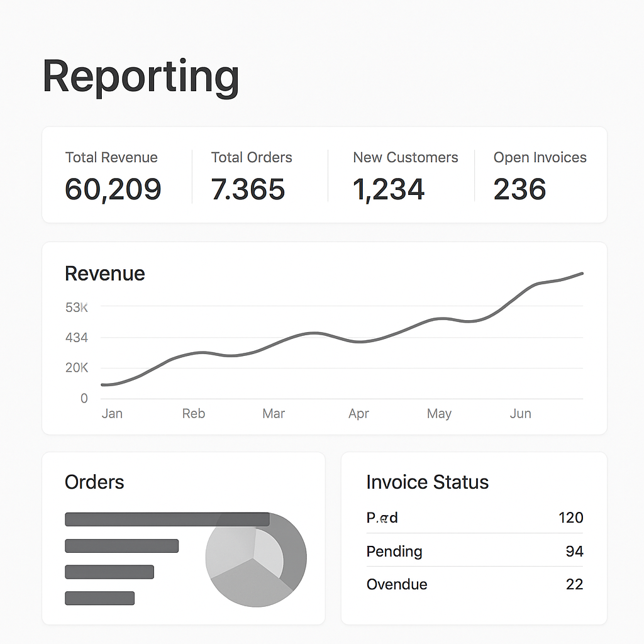644x644 pixels.
Task: Choose the May label on Revenue chart
Action: 439,414
